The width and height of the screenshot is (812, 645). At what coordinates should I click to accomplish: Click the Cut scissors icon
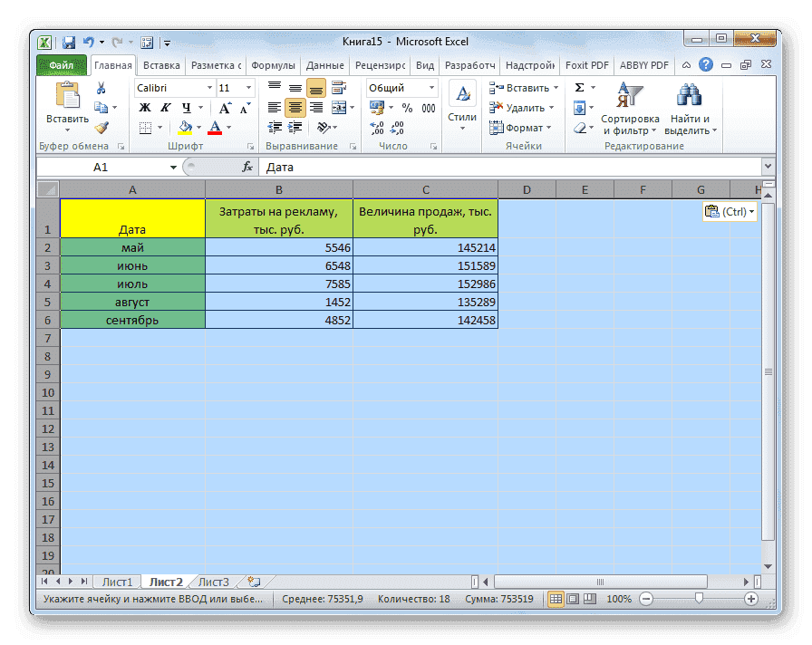point(101,88)
